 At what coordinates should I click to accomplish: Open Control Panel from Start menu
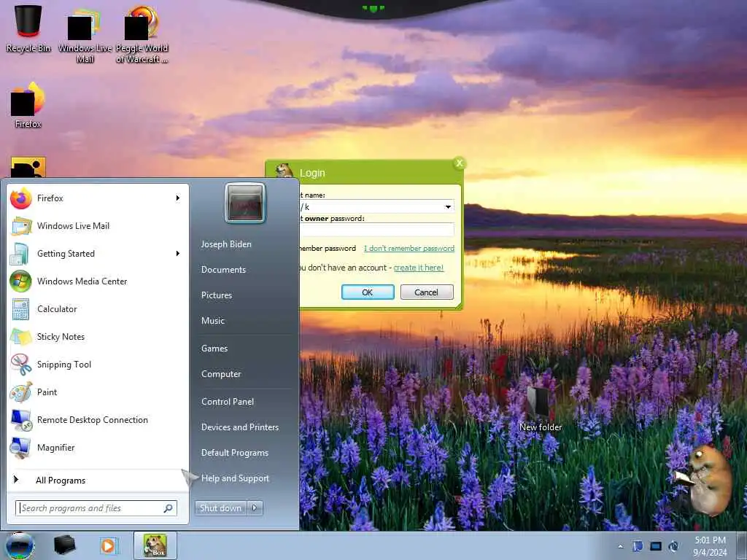pyautogui.click(x=228, y=402)
